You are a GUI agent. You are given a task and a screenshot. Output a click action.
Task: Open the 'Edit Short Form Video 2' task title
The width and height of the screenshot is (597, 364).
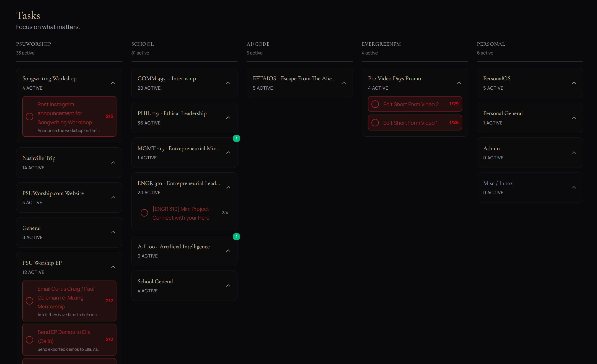411,104
